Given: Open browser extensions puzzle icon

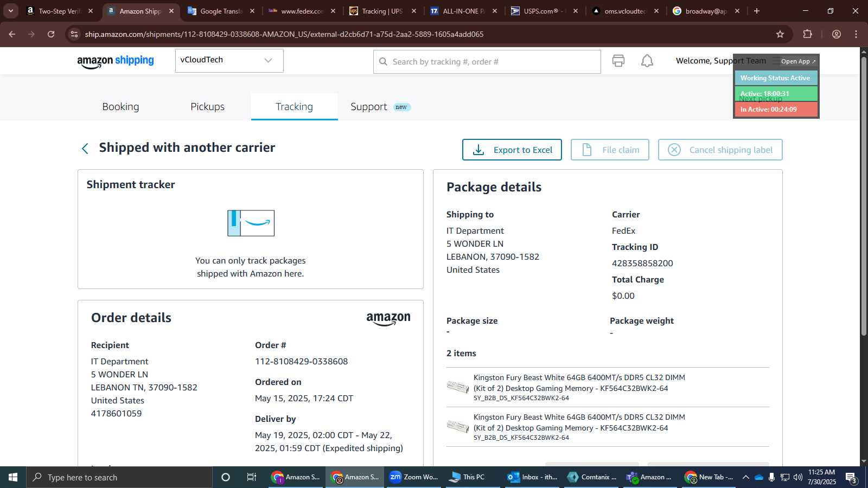Looking at the screenshot, I should (x=807, y=34).
